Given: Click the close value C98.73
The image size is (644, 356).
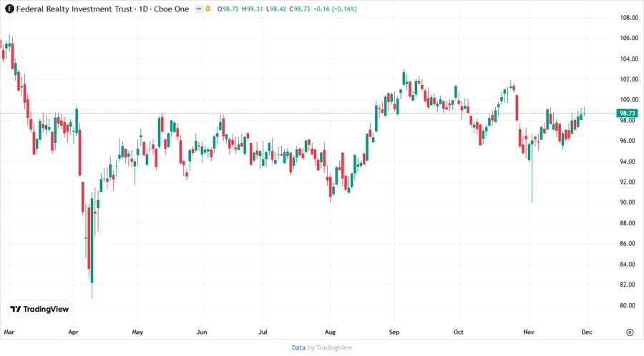Looking at the screenshot, I should pyautogui.click(x=300, y=9).
